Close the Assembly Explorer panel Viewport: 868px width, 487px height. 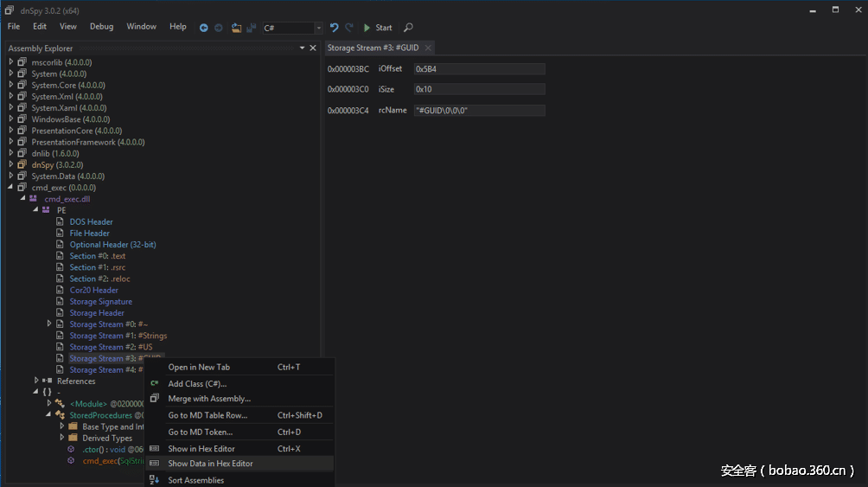click(313, 48)
